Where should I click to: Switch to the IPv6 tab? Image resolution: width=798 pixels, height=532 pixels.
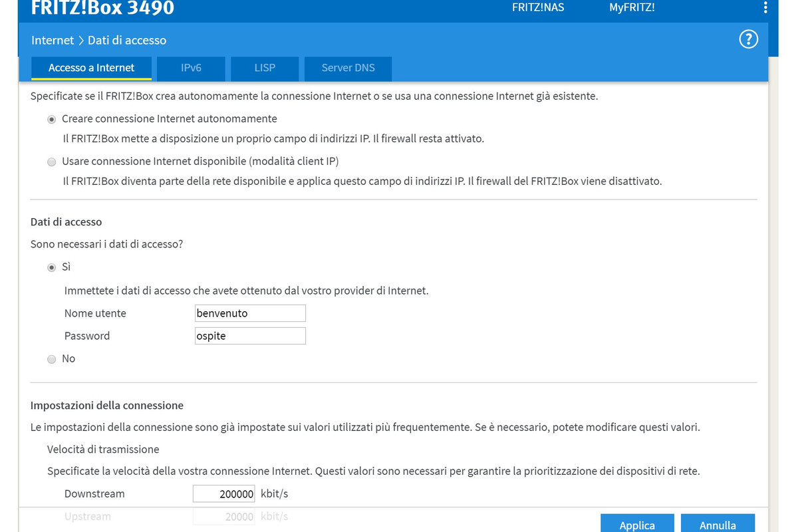(x=191, y=68)
